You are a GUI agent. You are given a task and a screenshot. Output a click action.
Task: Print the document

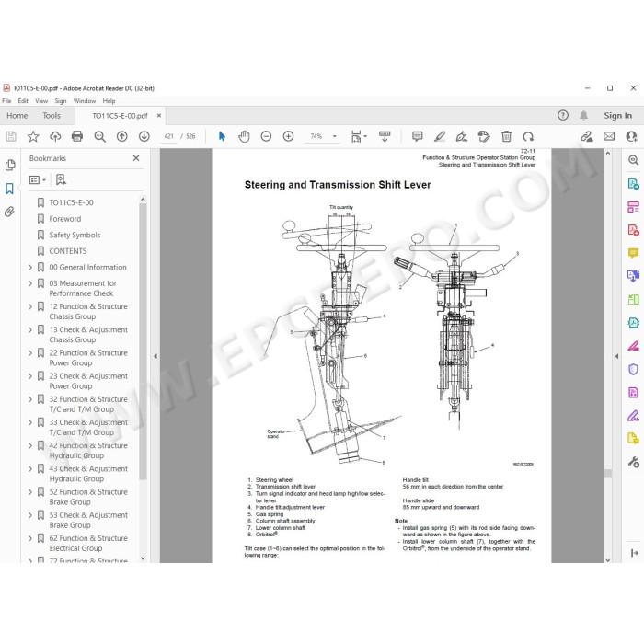point(77,136)
